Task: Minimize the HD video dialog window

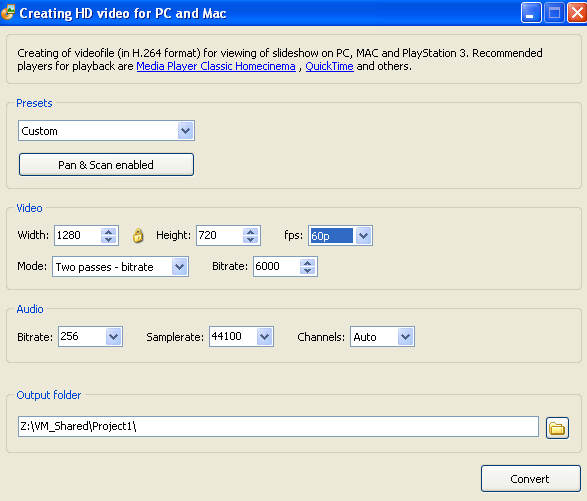Action: coord(530,13)
